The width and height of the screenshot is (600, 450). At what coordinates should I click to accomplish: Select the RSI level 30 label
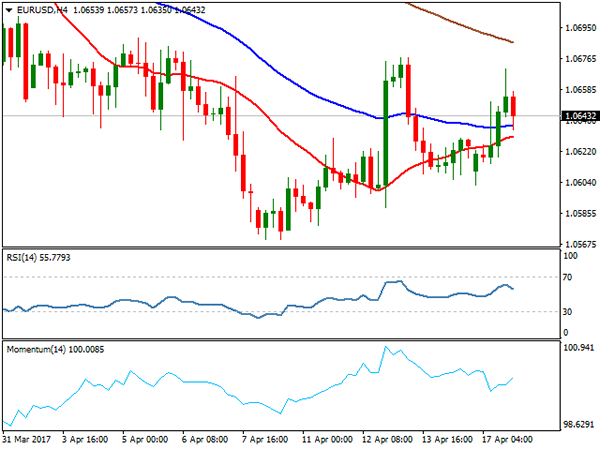coord(567,312)
